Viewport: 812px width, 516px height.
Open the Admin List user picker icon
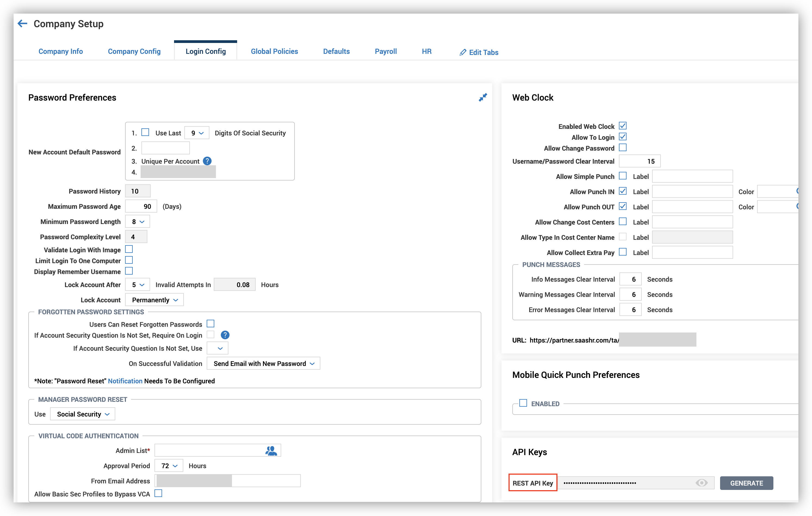[271, 450]
